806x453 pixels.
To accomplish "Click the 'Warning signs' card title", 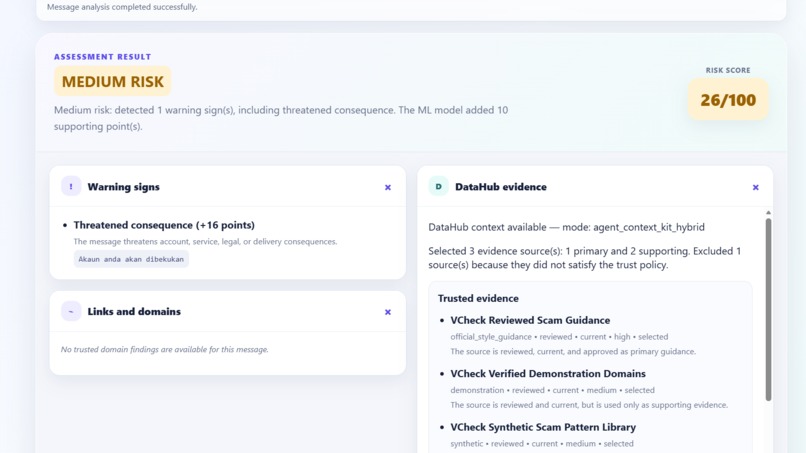I will tap(123, 187).
